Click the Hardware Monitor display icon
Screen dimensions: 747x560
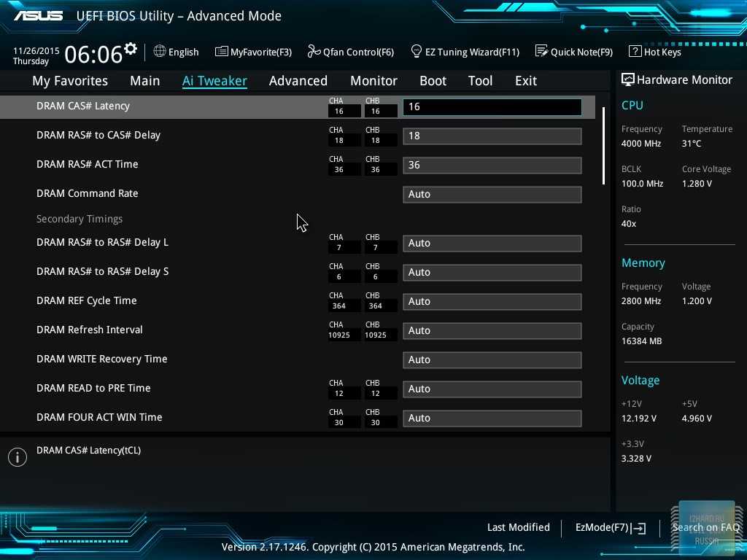[627, 80]
